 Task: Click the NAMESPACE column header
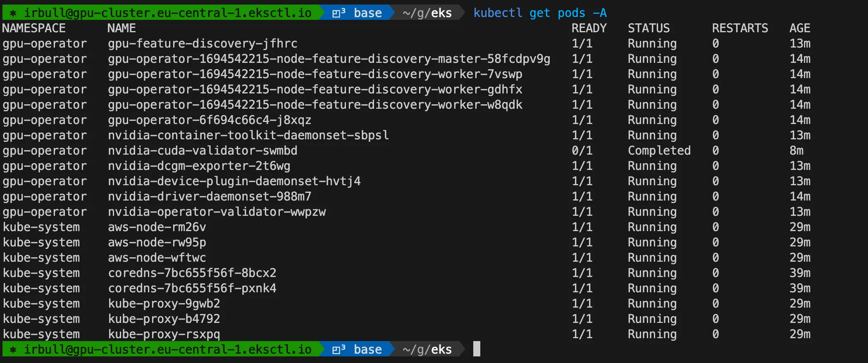(x=34, y=28)
